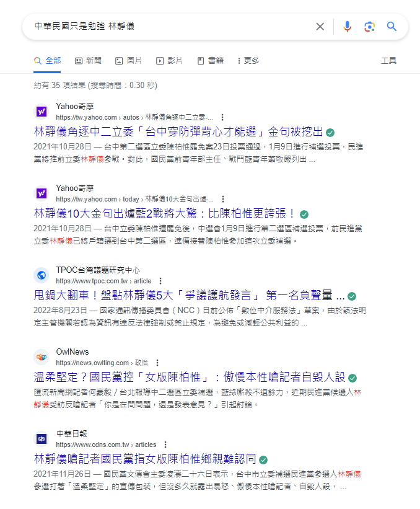Click the blue magnifier search button
This screenshot has height=509, width=420.
point(392,27)
